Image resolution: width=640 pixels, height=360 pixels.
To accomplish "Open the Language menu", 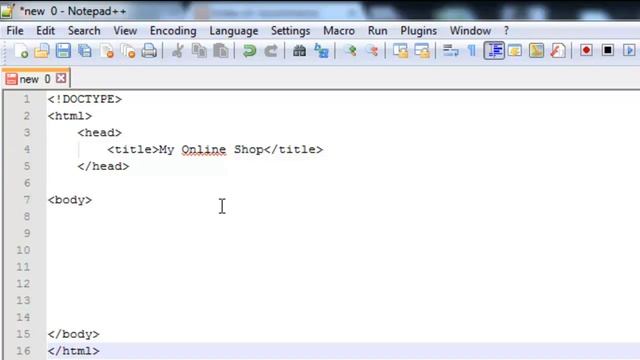I will pos(234,31).
